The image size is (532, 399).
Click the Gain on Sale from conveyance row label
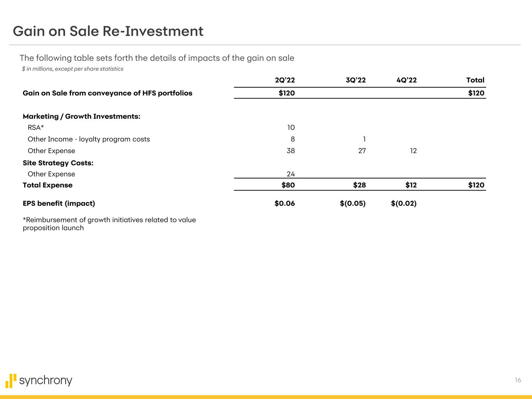(x=108, y=93)
